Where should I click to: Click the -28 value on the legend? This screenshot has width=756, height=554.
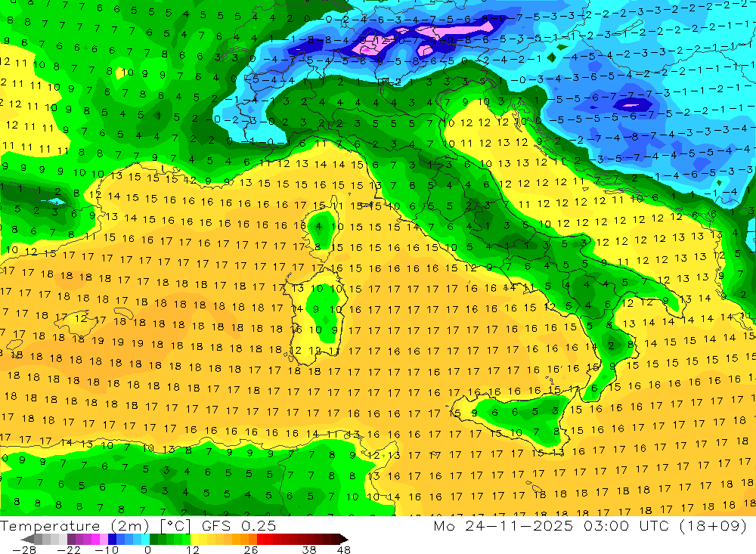point(24,550)
